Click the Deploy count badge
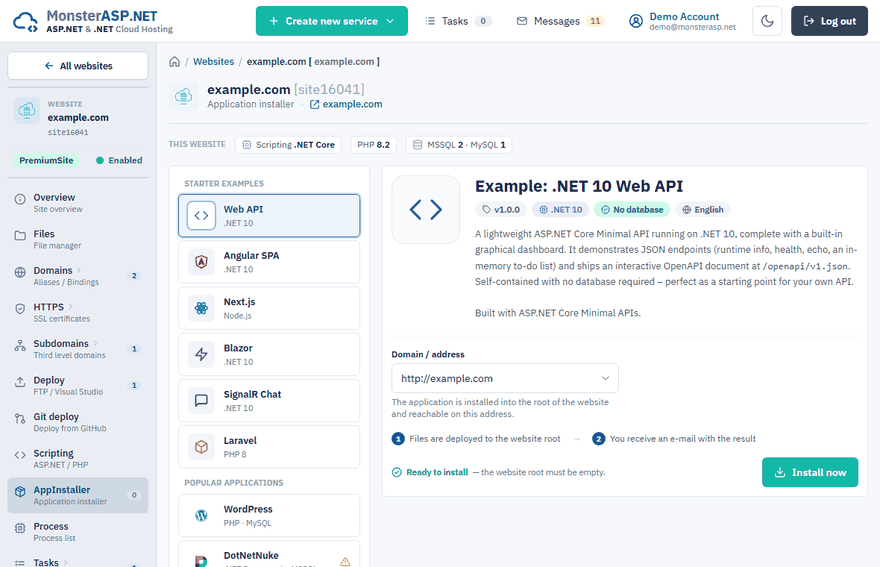Image resolution: width=880 pixels, height=567 pixels. click(134, 385)
